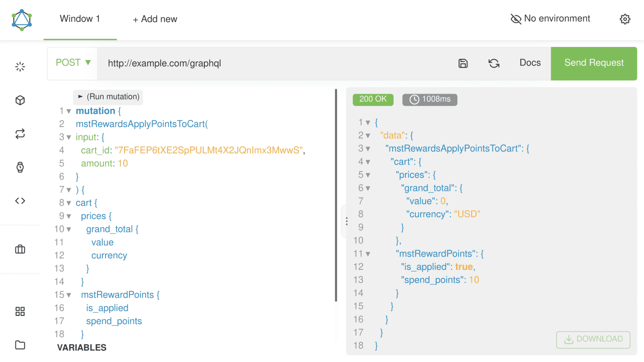Collapse the mutation block in the editor
Screen dimensions: 644x362
68,111
